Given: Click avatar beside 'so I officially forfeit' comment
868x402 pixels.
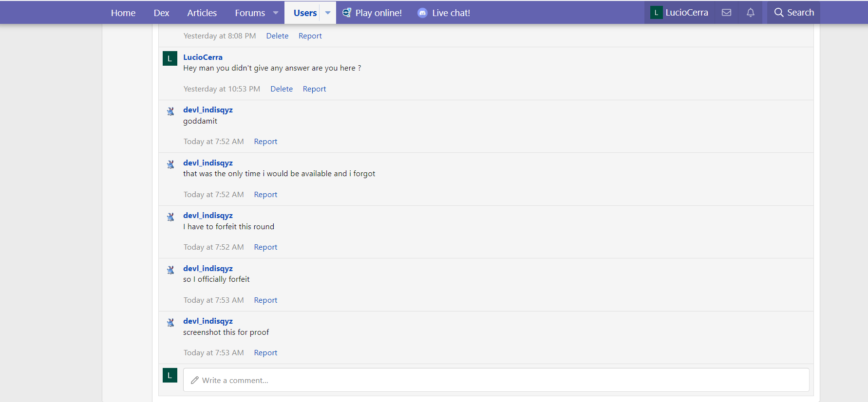Looking at the screenshot, I should pyautogui.click(x=170, y=270).
